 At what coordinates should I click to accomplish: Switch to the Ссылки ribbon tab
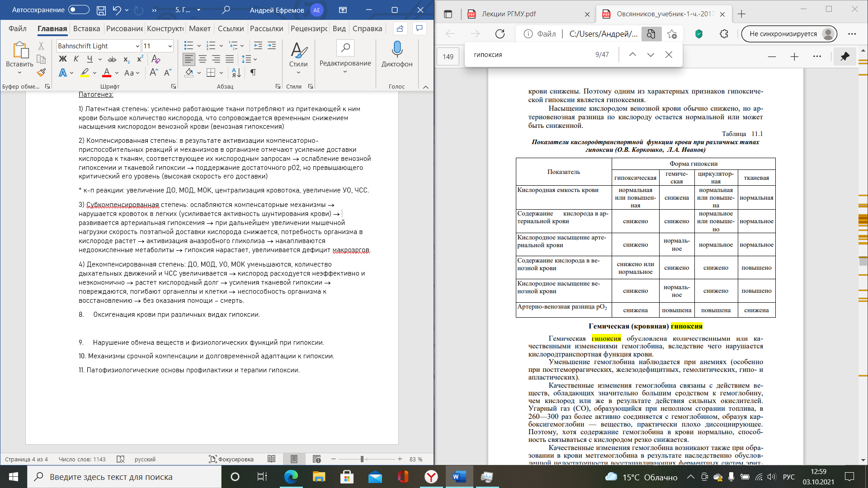tap(231, 28)
